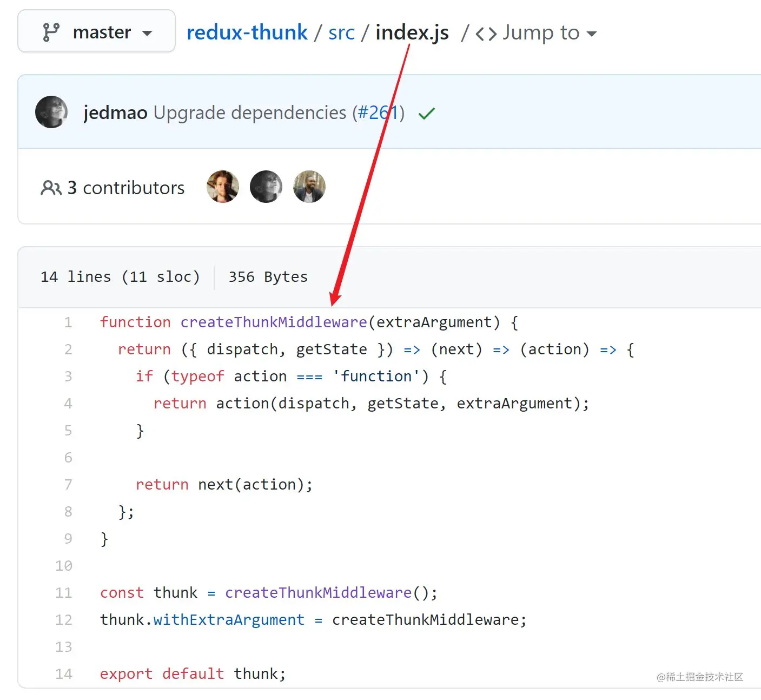The width and height of the screenshot is (761, 700).
Task: Open jedmao's commit author avatar
Action: 51,112
